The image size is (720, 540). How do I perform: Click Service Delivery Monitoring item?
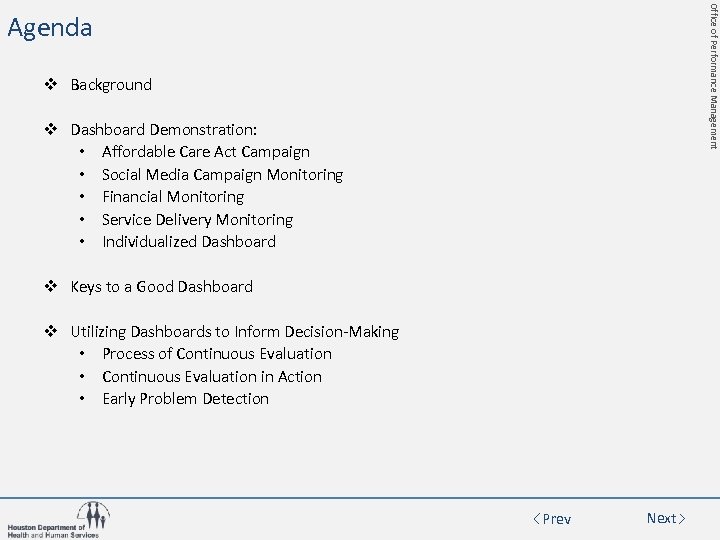click(197, 219)
